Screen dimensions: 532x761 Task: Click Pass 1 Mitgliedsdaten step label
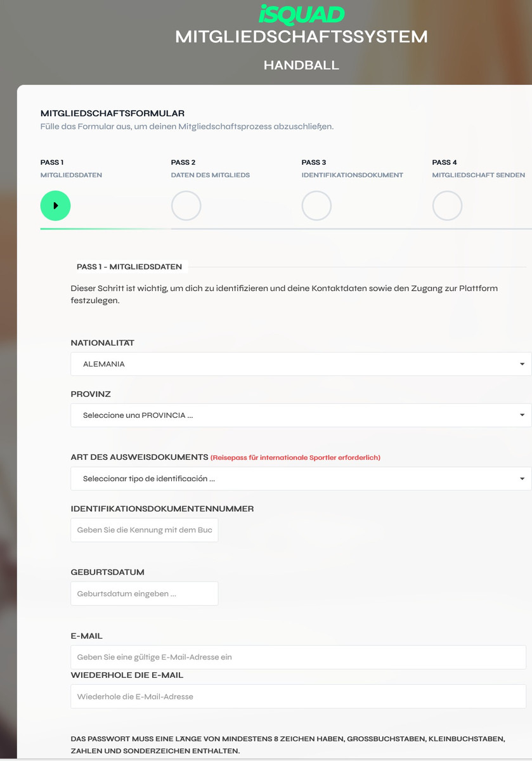tap(71, 175)
